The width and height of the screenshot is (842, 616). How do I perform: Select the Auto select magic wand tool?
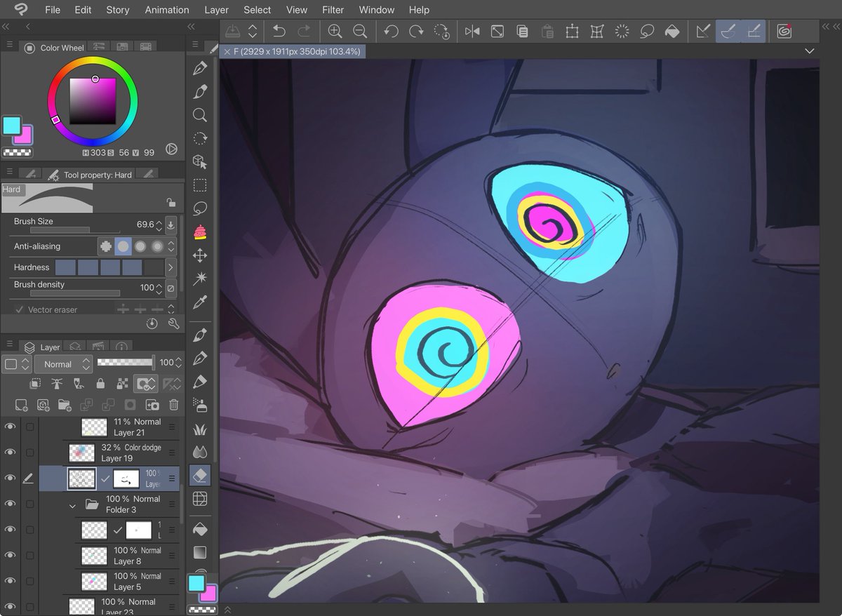coord(200,279)
